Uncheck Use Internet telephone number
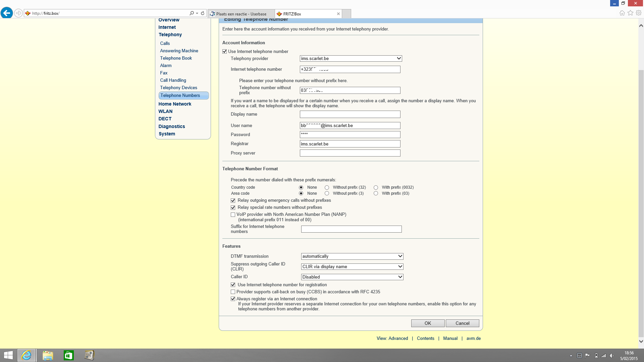The height and width of the screenshot is (362, 644). (x=225, y=52)
